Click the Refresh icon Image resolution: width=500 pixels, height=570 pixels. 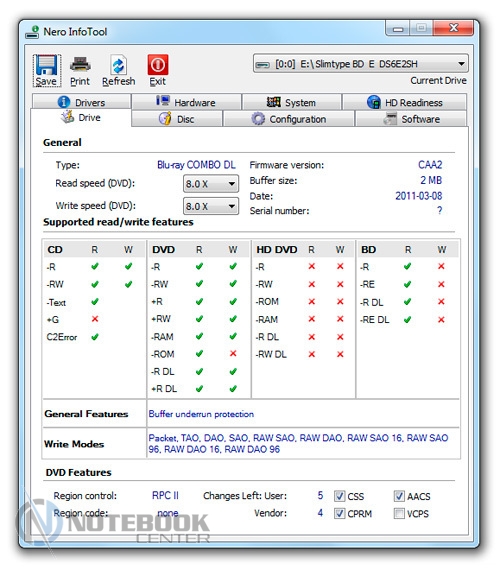pyautogui.click(x=119, y=65)
